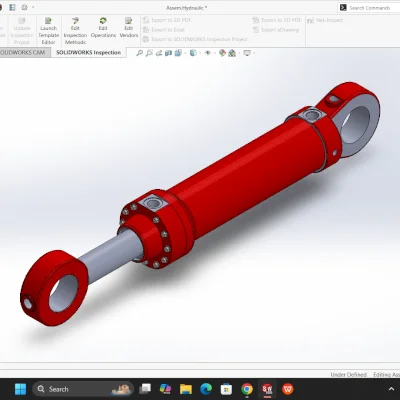
Task: Click Export to SOLIDWORKS Inspection Project icon
Action: (x=146, y=39)
